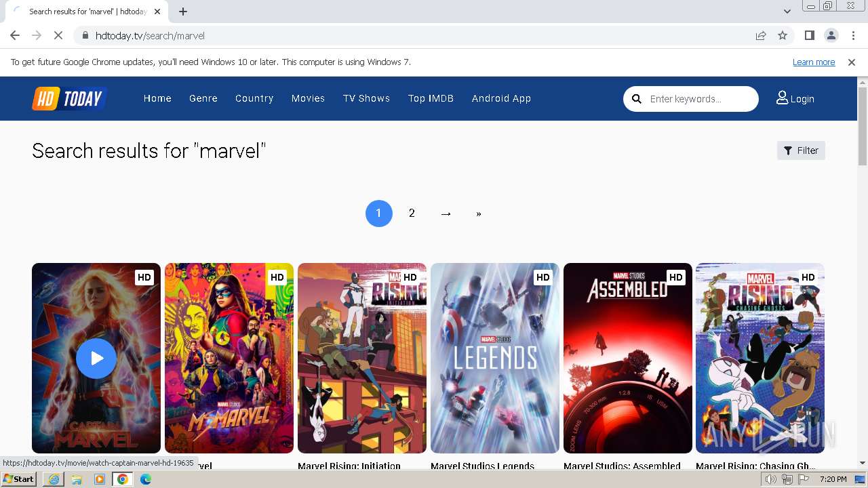Viewport: 868px width, 488px height.
Task: Open the Movies menu item
Action: pyautogui.click(x=309, y=98)
